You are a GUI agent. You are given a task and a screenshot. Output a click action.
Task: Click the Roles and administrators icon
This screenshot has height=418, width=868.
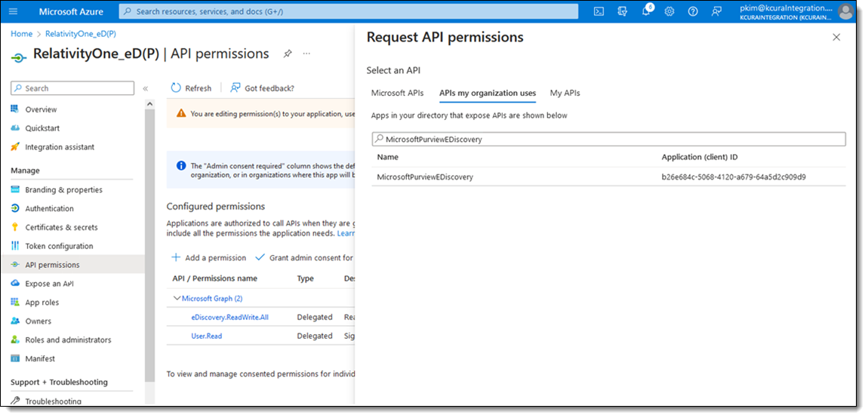tap(16, 340)
